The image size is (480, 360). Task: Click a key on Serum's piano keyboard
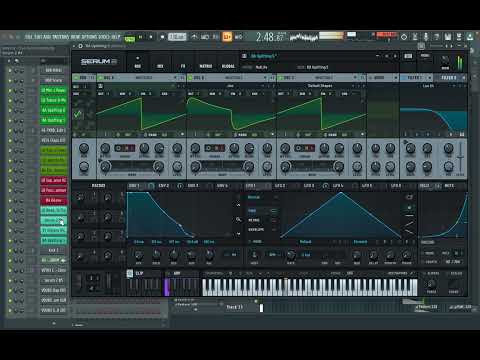pos(310,287)
